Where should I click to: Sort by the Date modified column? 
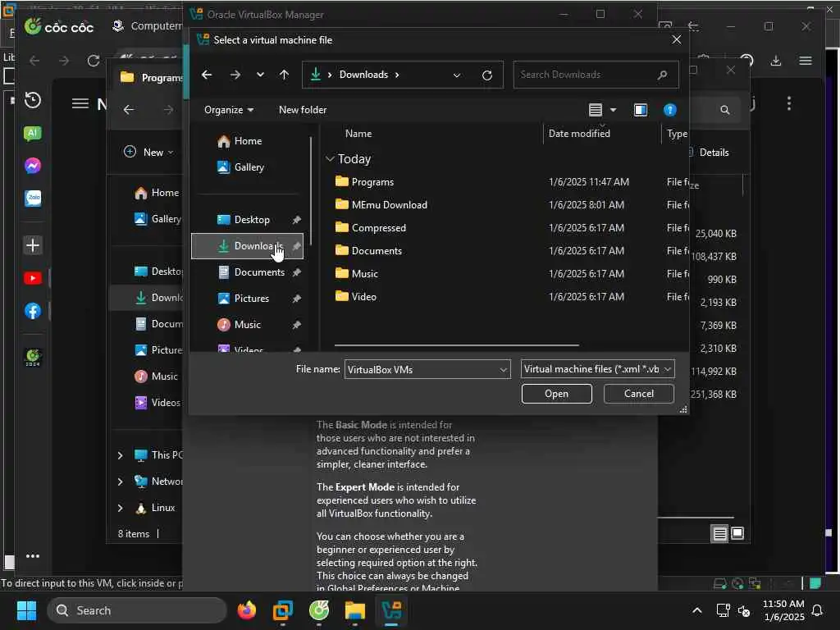(x=579, y=134)
